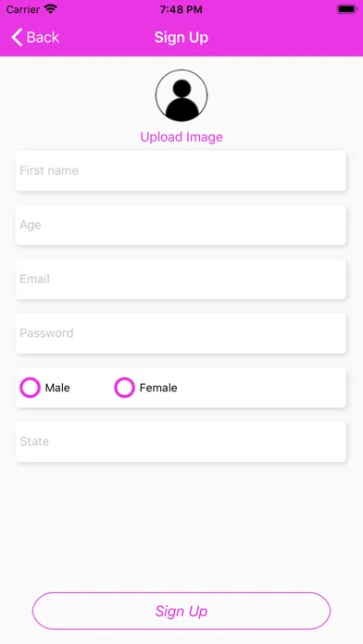Select the Male radio button
The height and width of the screenshot is (644, 363).
[x=30, y=388]
